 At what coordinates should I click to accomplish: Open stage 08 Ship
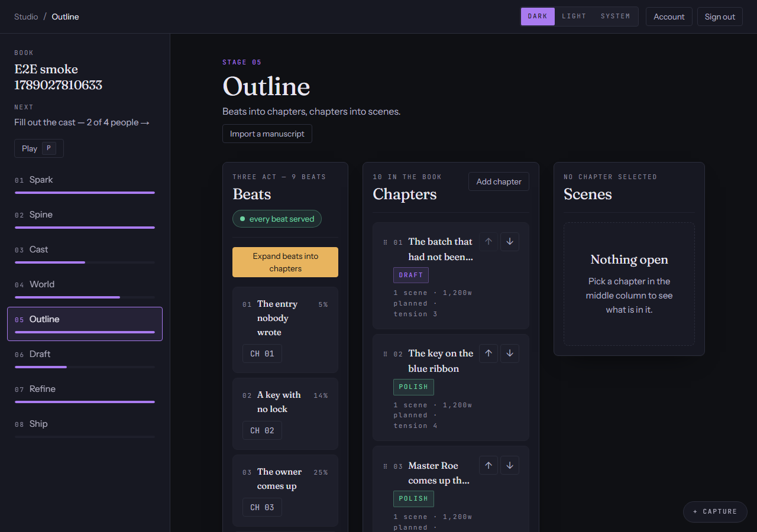[85, 427]
